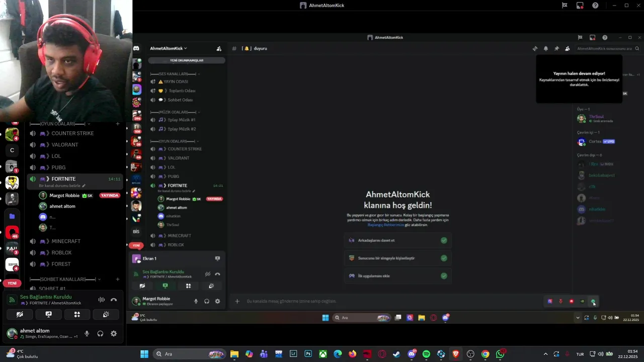
Task: Invite people icon beside server name
Action: coord(219,49)
